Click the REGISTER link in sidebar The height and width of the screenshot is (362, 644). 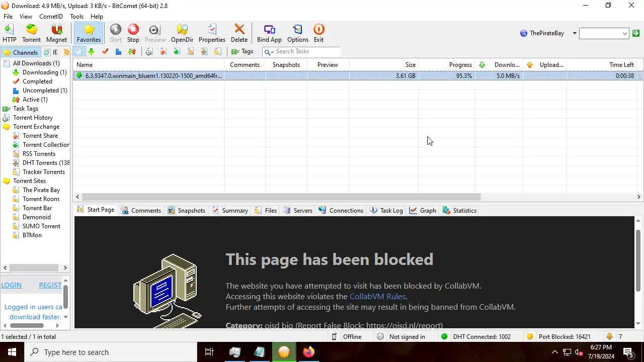50,285
